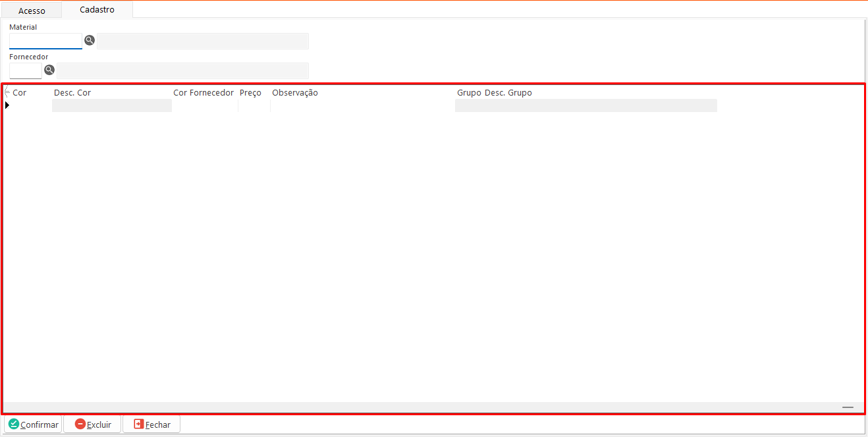Select the Cor Fornecedor column header
Image resolution: width=868 pixels, height=437 pixels.
coord(203,93)
